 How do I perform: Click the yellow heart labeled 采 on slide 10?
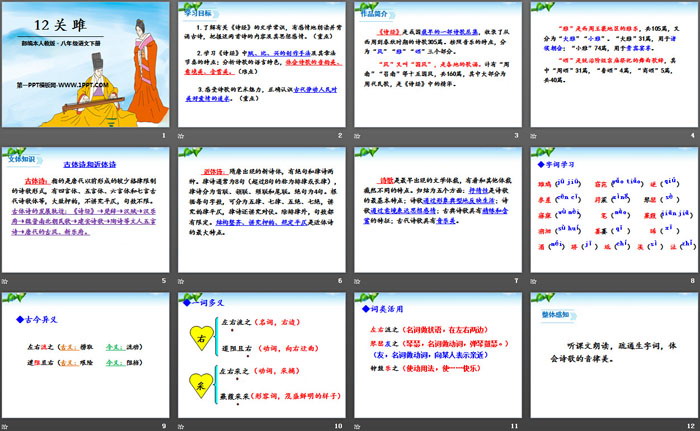tap(201, 385)
